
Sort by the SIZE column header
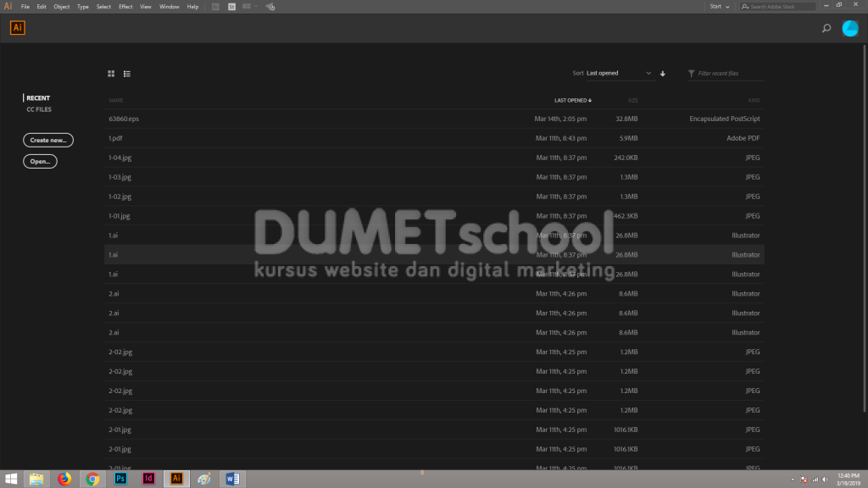pos(632,100)
